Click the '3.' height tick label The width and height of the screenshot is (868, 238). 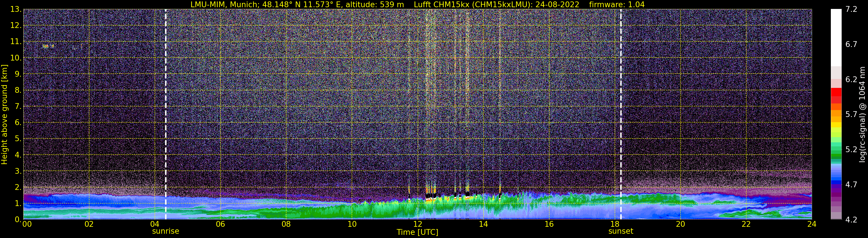[18, 171]
